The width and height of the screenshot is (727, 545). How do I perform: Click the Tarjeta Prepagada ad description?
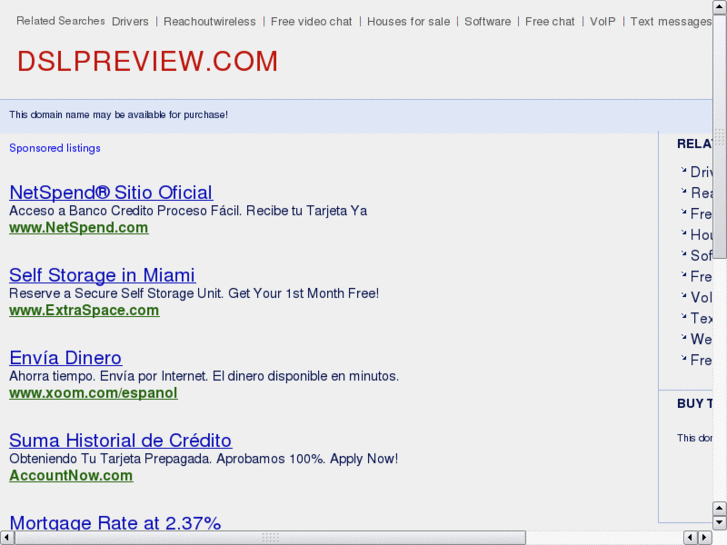click(x=204, y=458)
